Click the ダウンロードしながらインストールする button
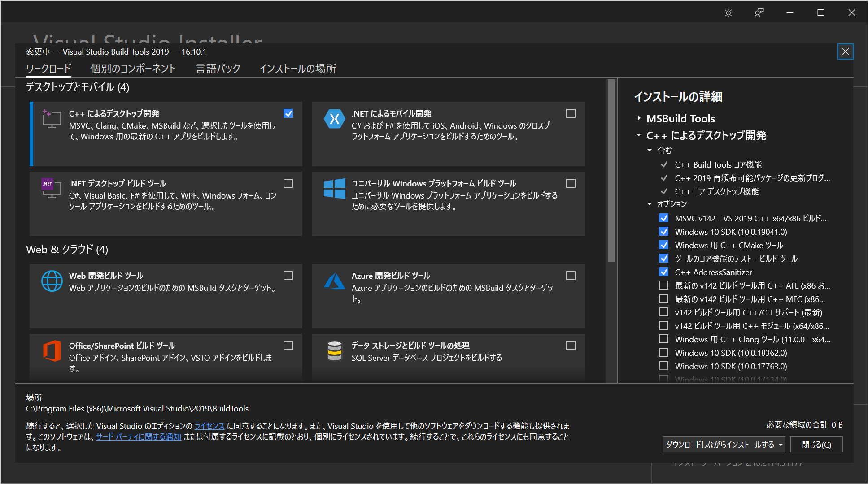 pos(720,445)
